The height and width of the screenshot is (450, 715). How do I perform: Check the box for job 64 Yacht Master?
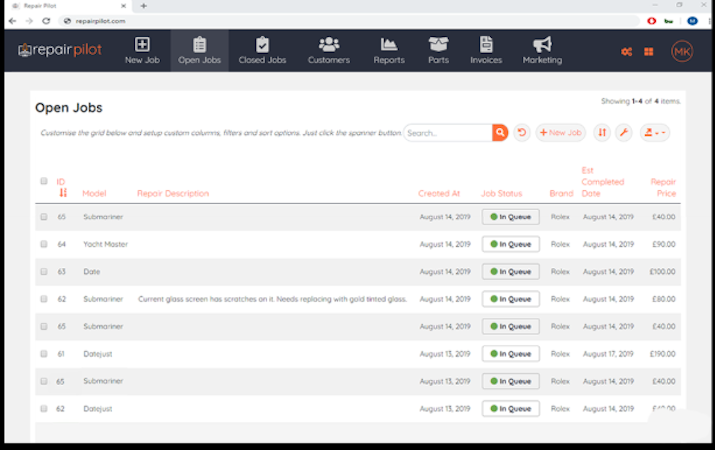coord(44,244)
